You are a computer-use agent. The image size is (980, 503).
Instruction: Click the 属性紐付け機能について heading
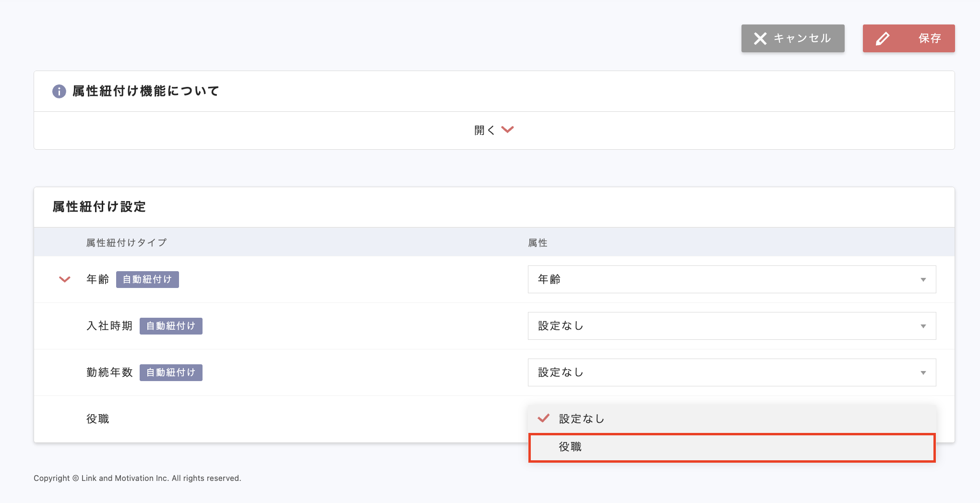pos(145,91)
